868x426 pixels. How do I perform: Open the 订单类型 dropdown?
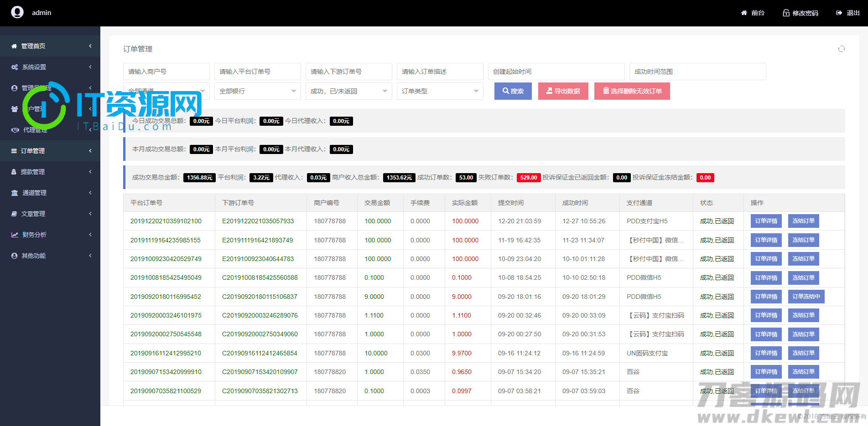pyautogui.click(x=440, y=91)
